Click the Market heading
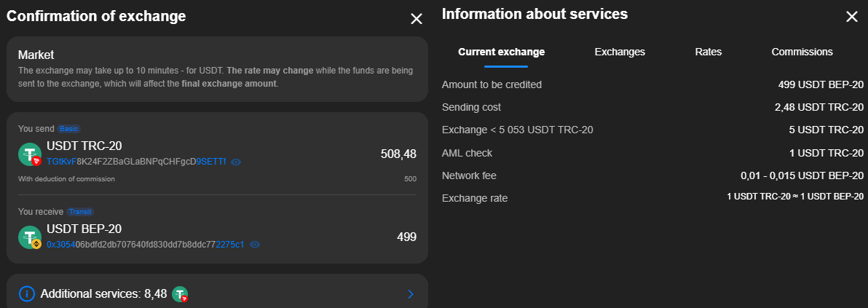Viewport: 868px width, 308px height. [36, 55]
